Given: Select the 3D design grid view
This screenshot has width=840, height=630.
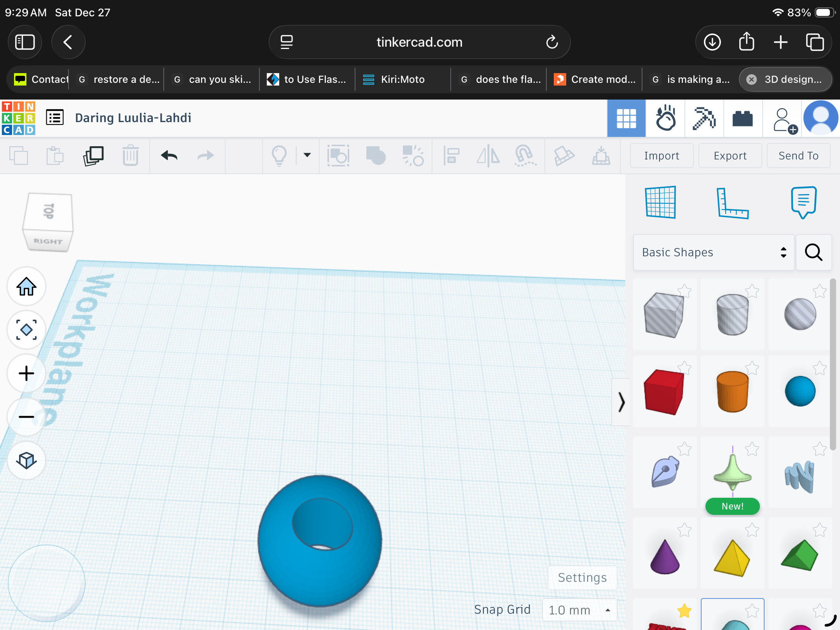Looking at the screenshot, I should 626,118.
